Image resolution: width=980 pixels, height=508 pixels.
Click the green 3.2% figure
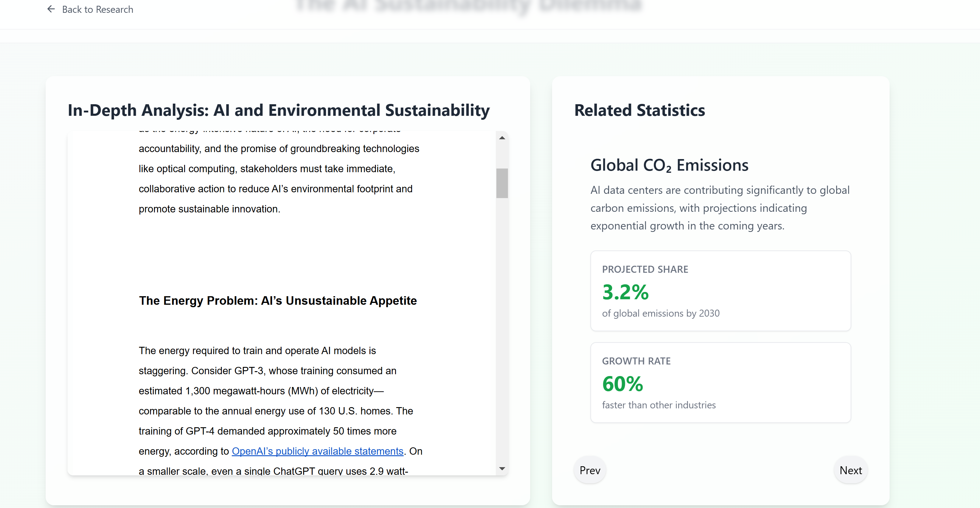tap(625, 292)
